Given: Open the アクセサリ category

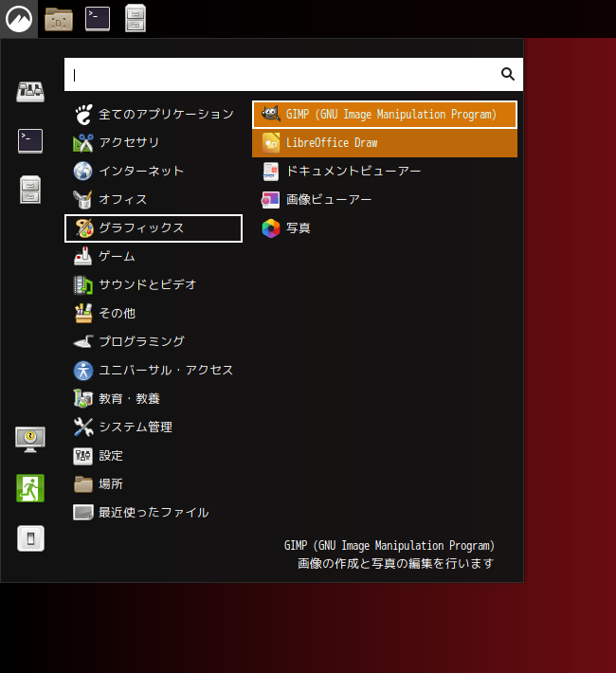Looking at the screenshot, I should (x=154, y=142).
